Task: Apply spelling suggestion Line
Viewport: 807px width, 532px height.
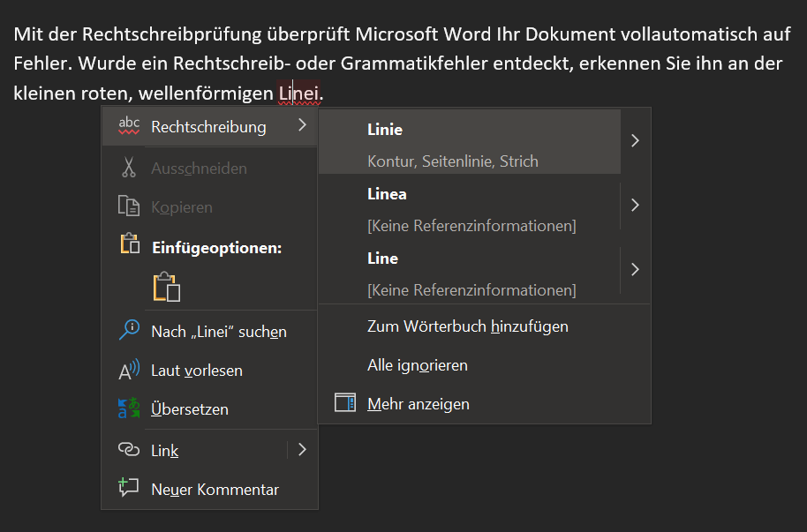Action: pyautogui.click(x=470, y=270)
